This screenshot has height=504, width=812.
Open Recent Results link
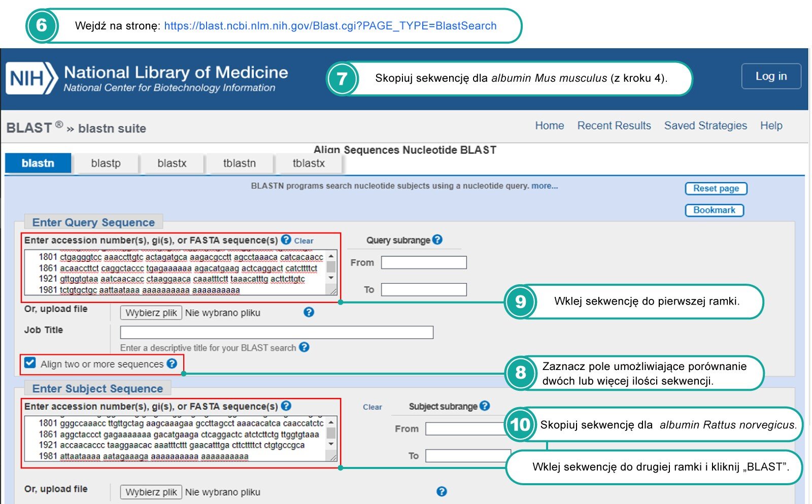[x=614, y=125]
